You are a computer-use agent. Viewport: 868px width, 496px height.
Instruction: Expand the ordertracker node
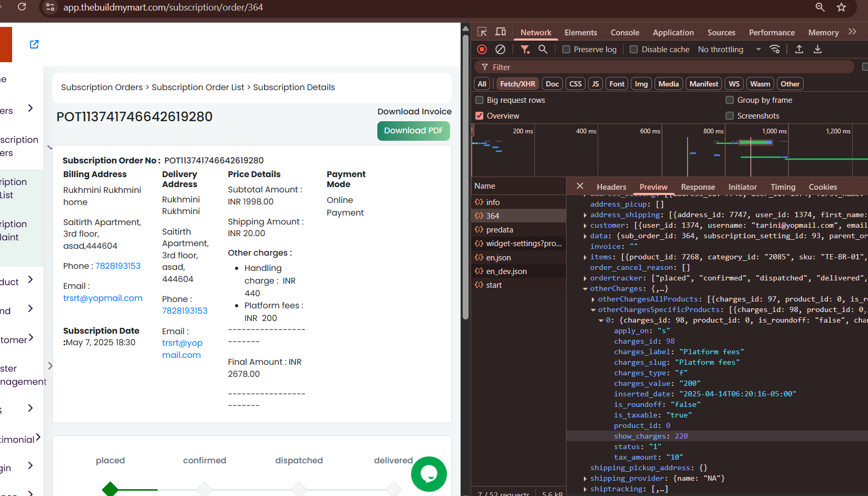click(586, 278)
